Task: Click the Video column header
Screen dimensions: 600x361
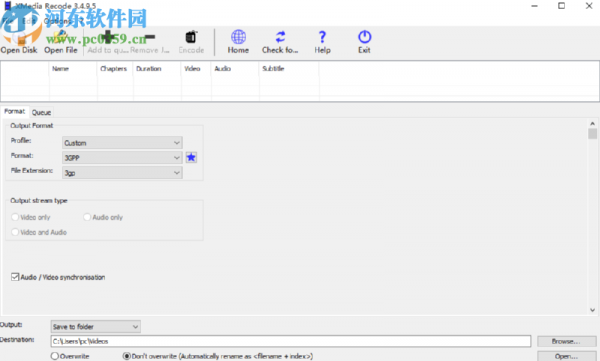Action: click(196, 69)
